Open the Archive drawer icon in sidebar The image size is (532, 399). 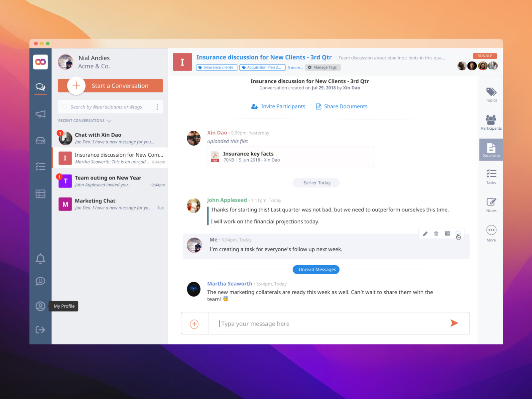[x=40, y=140]
